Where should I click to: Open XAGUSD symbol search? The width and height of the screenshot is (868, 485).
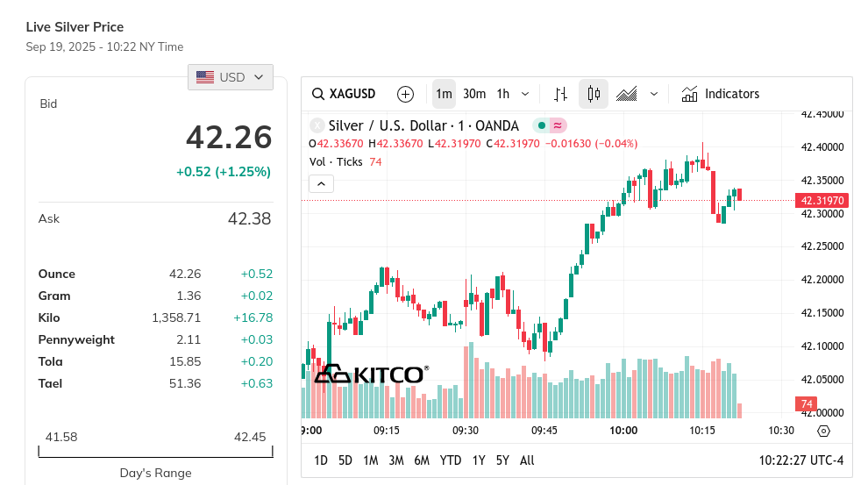tap(344, 94)
